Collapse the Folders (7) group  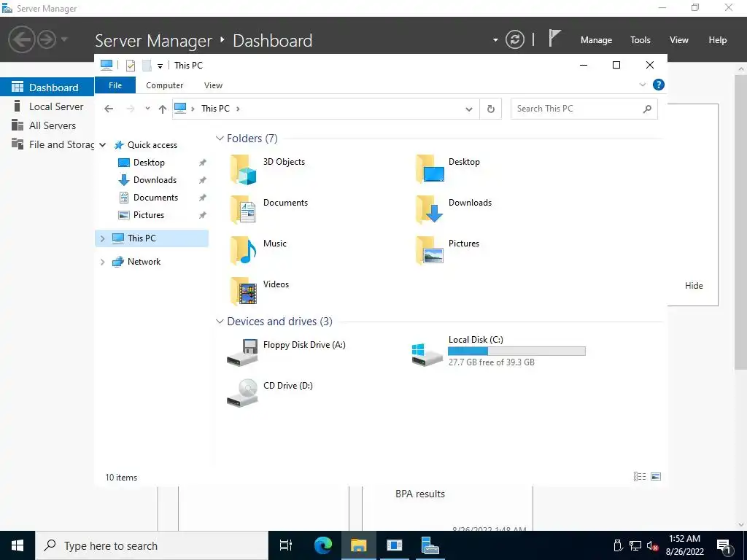click(220, 138)
